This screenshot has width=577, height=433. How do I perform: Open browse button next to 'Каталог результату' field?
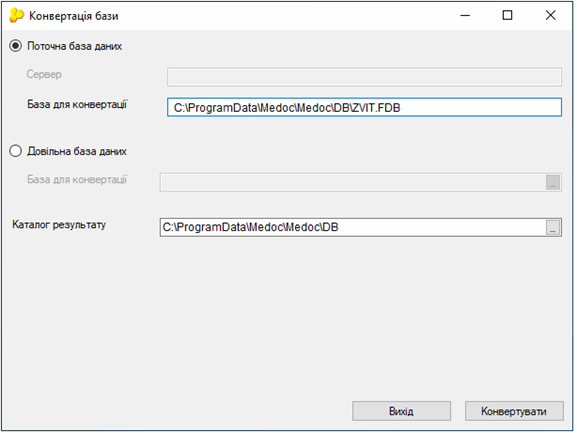point(553,227)
